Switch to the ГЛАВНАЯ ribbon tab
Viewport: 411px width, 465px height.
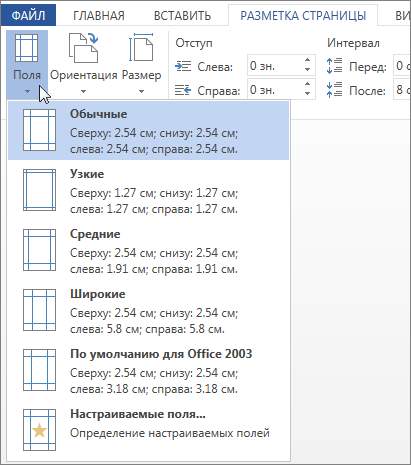99,16
